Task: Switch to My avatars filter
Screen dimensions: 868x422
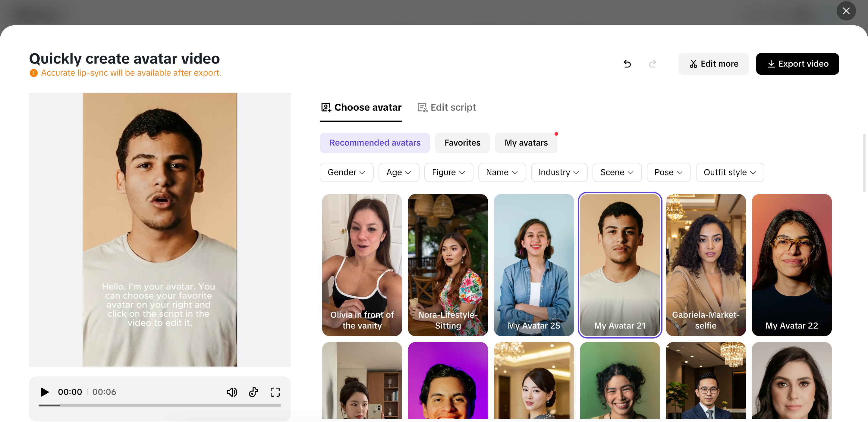Action: click(526, 143)
